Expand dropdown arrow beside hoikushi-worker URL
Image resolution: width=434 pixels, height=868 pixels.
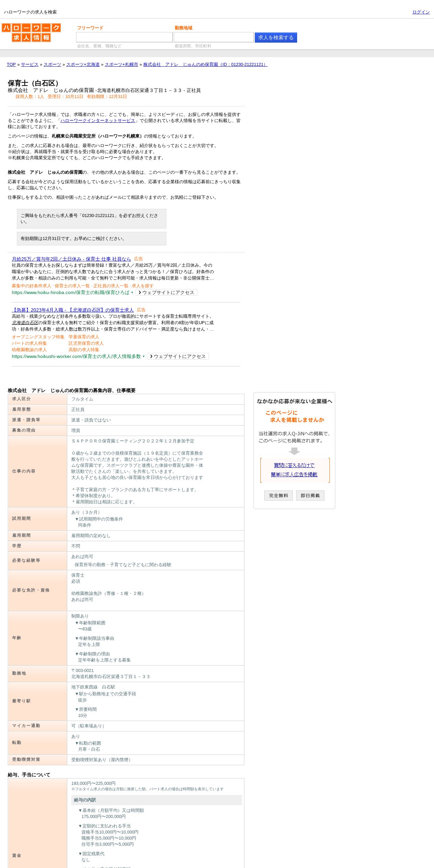144,357
